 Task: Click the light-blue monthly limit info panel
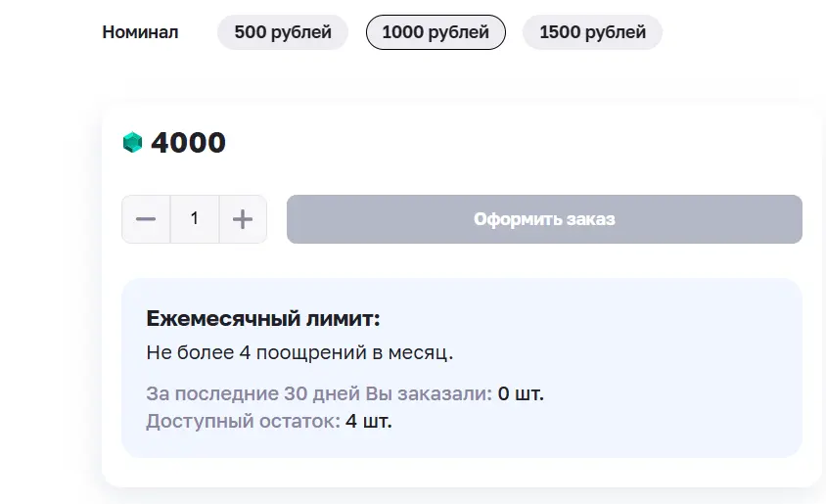coord(462,368)
